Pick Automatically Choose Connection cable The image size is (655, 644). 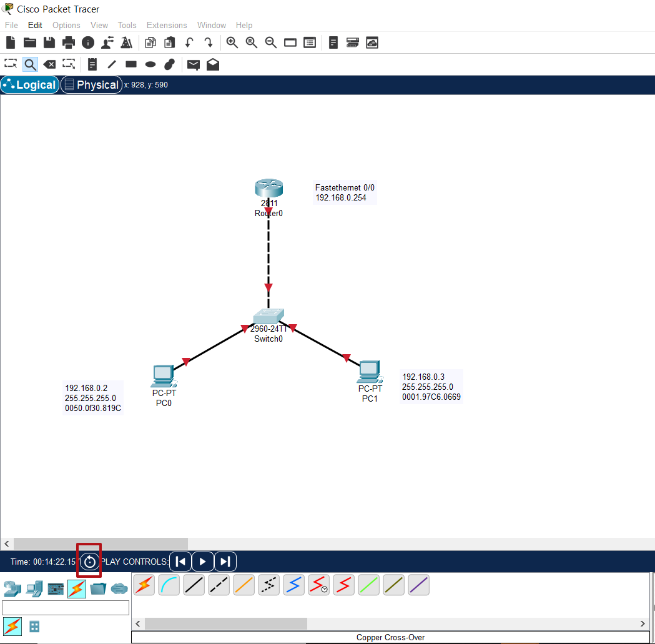144,585
